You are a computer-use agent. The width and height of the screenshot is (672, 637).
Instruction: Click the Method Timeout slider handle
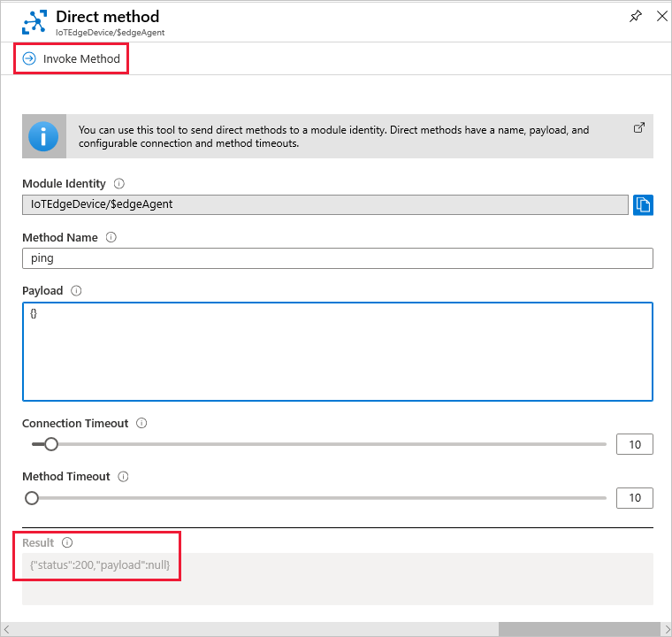point(32,497)
